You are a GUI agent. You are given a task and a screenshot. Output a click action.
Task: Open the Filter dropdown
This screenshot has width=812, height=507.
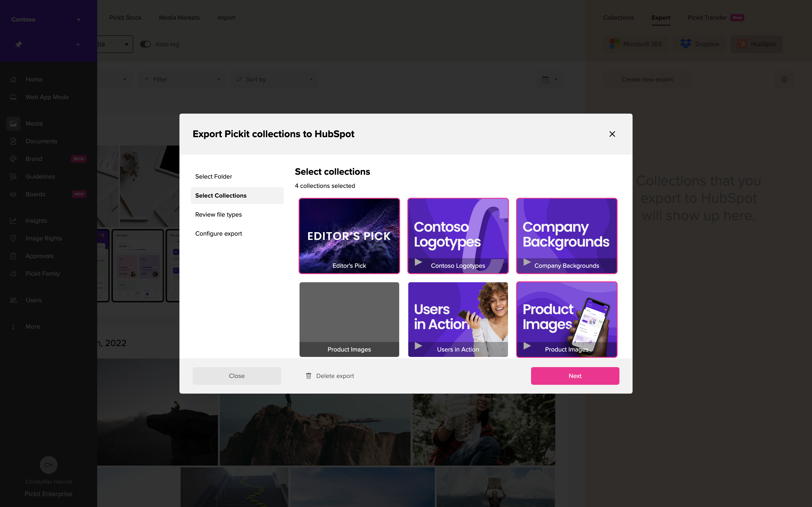pyautogui.click(x=182, y=79)
